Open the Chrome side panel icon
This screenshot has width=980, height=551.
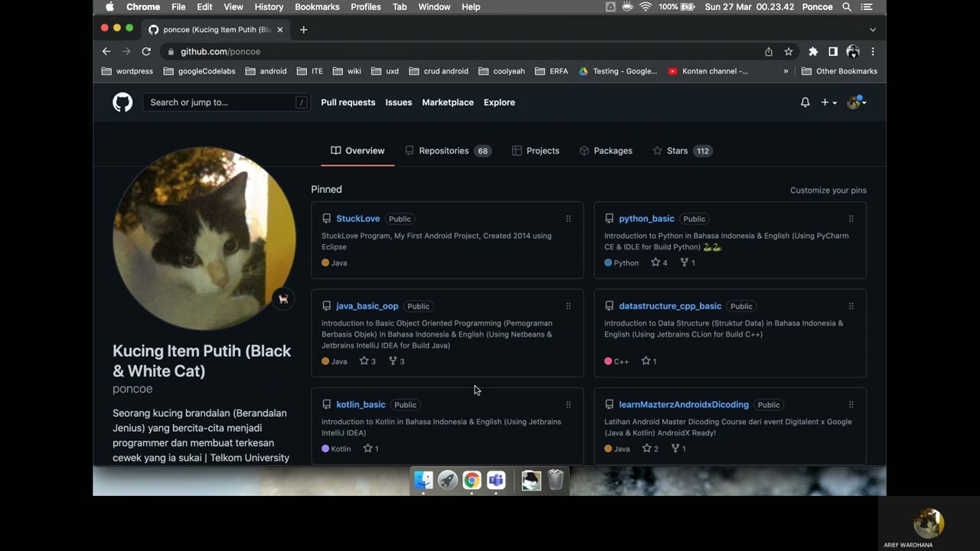click(833, 51)
